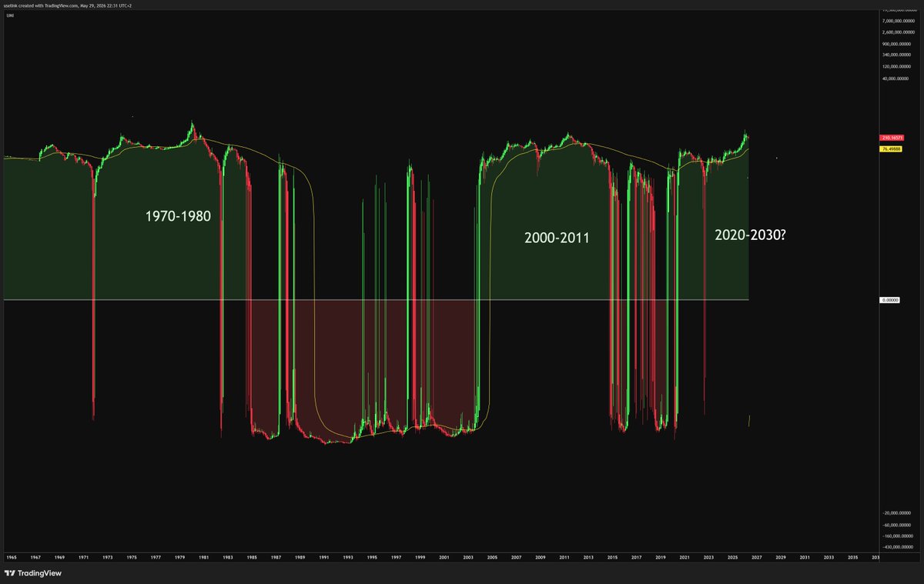The height and width of the screenshot is (584, 924).
Task: Click the 2011 label on time axis
Action: click(564, 557)
